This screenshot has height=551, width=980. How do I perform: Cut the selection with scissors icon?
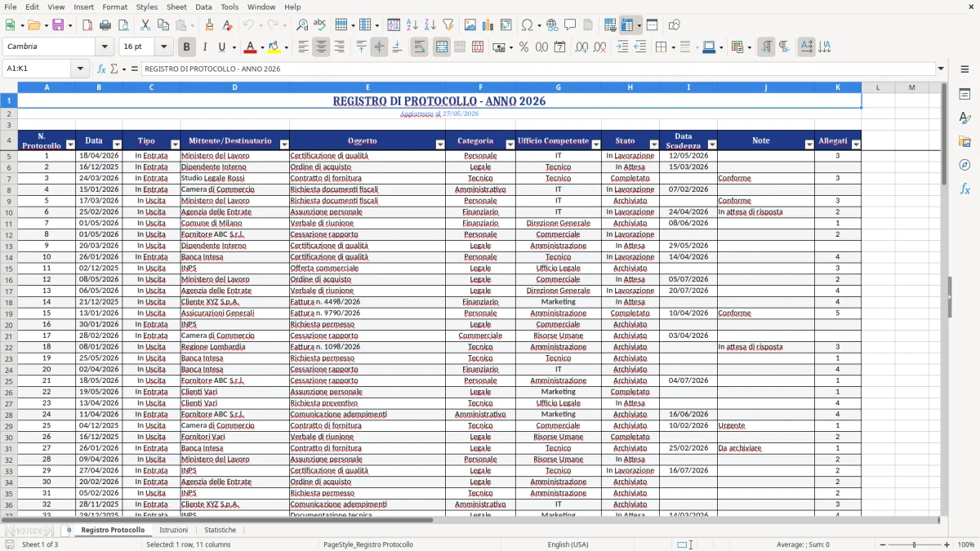point(145,25)
